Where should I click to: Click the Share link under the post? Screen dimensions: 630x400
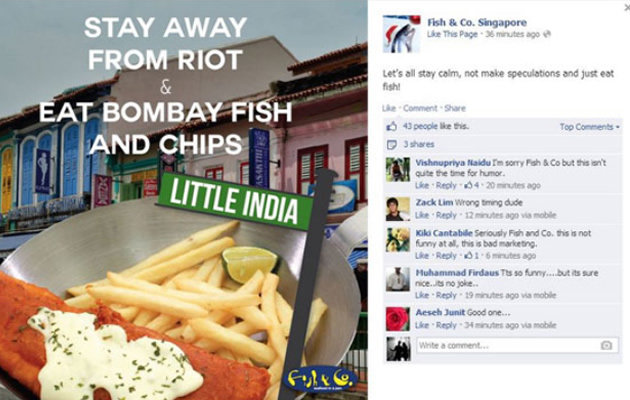[455, 108]
